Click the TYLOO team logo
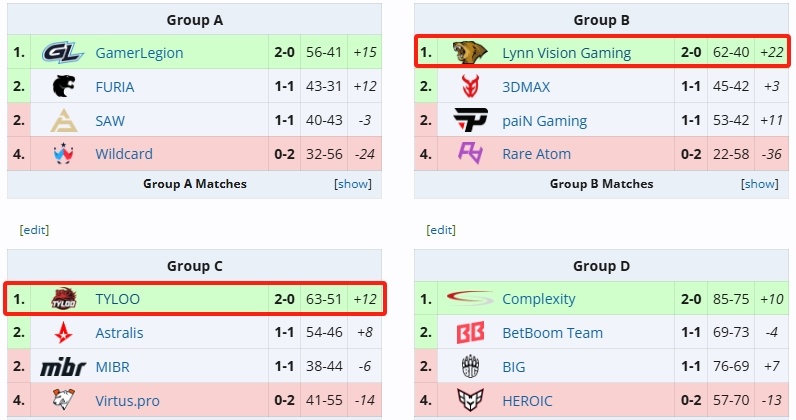Screen dimensions: 796x420 64,299
